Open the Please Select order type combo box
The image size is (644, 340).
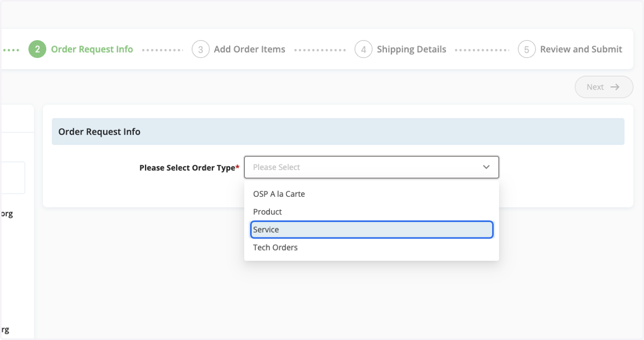(371, 167)
